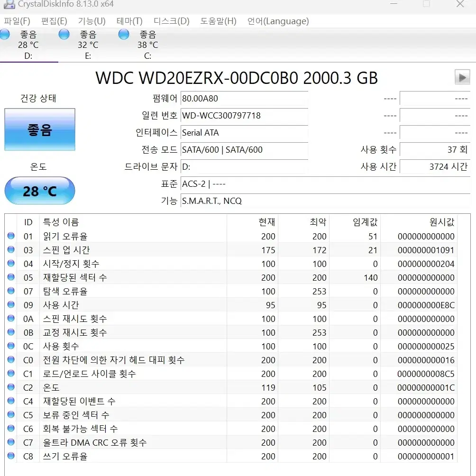Click raw value 000000001091
476x476 pixels.
[426, 250]
